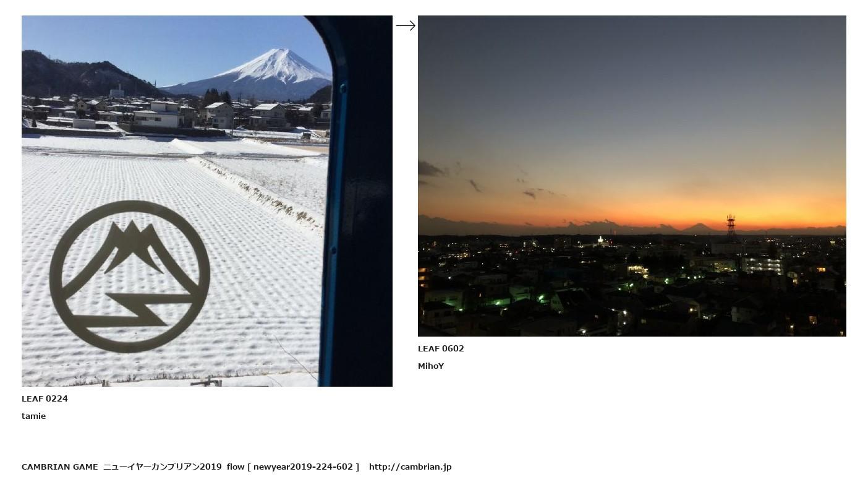Click the radio tower in the sunset photo
This screenshot has width=868, height=482.
coord(731,226)
